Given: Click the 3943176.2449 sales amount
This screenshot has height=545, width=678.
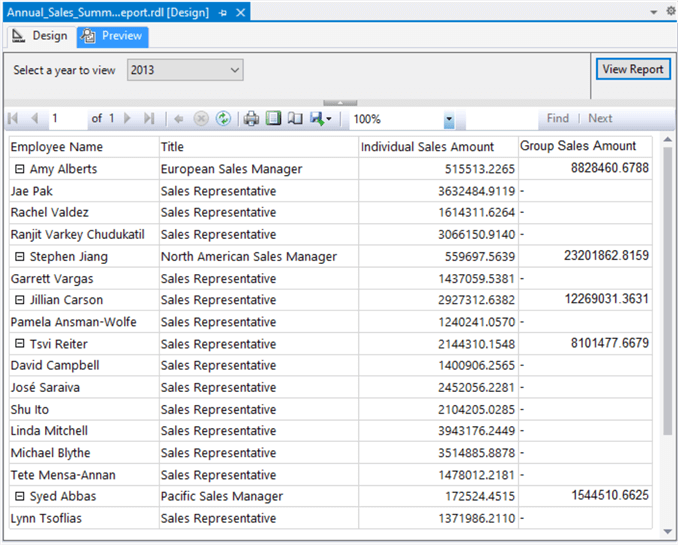Looking at the screenshot, I should coord(477,431).
